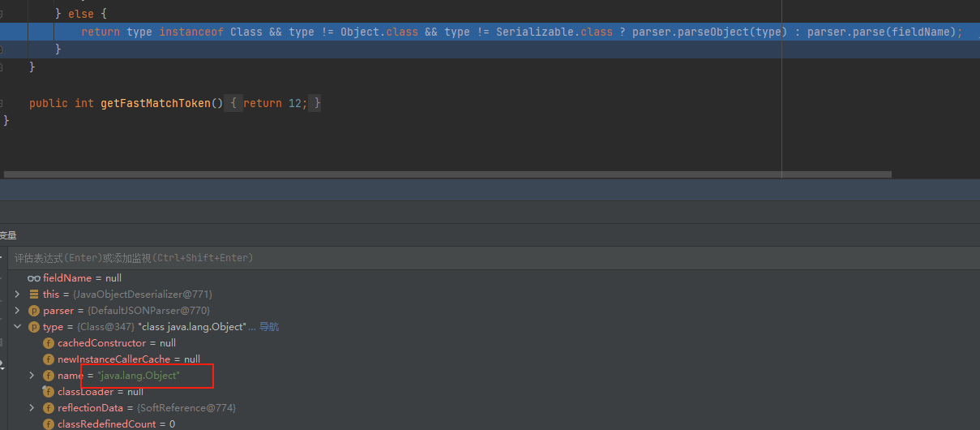This screenshot has height=430, width=980.
Task: Click the cachedConstructor field icon
Action: [x=49, y=343]
